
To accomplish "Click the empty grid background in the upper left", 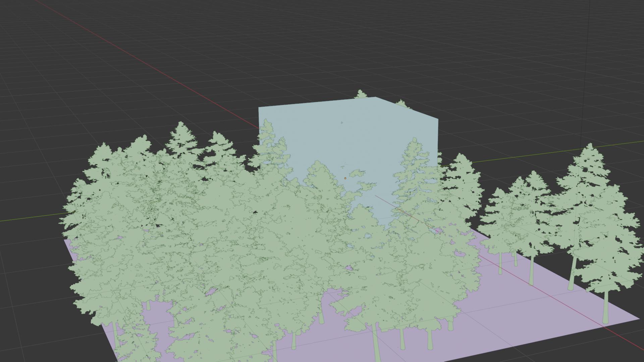I will pyautogui.click(x=67, y=84).
